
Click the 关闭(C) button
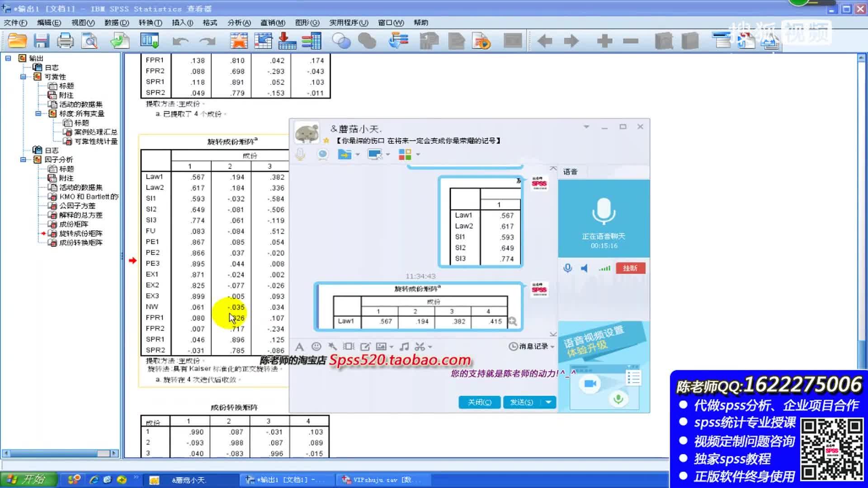(x=479, y=402)
